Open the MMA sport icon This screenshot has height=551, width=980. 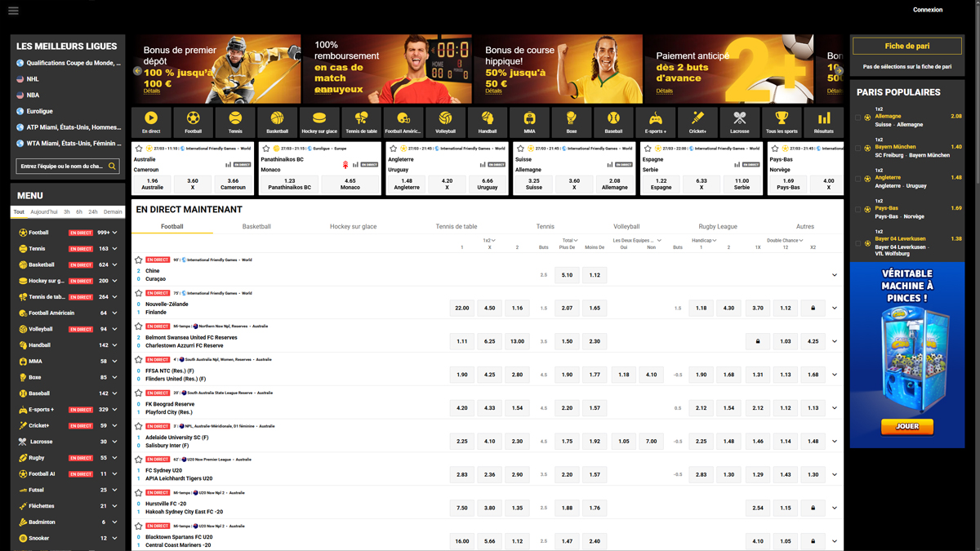point(529,118)
